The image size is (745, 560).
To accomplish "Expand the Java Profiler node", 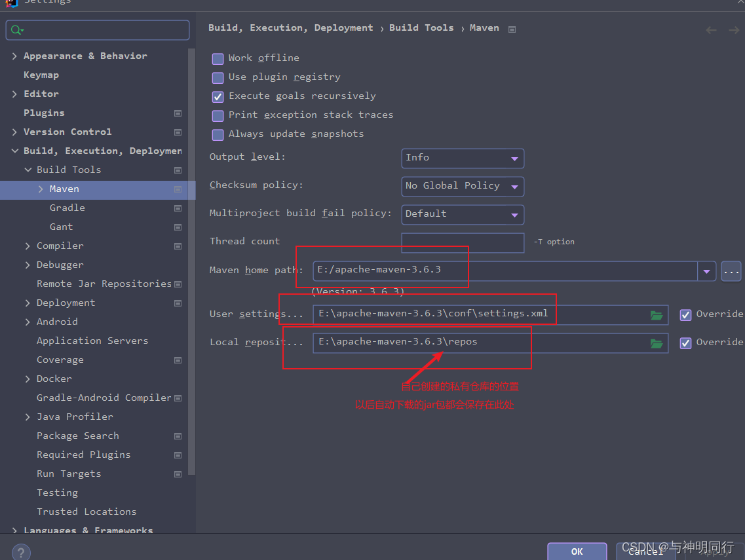I will pos(28,417).
